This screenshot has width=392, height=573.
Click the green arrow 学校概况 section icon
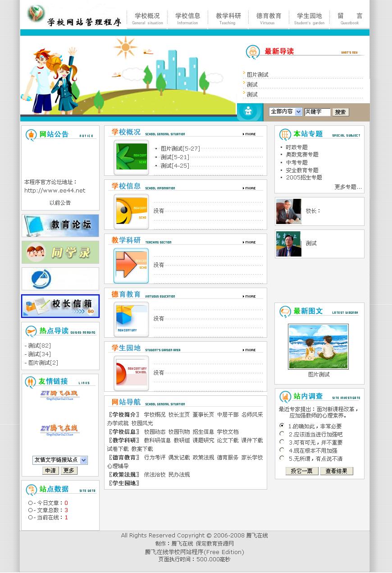tap(131, 157)
